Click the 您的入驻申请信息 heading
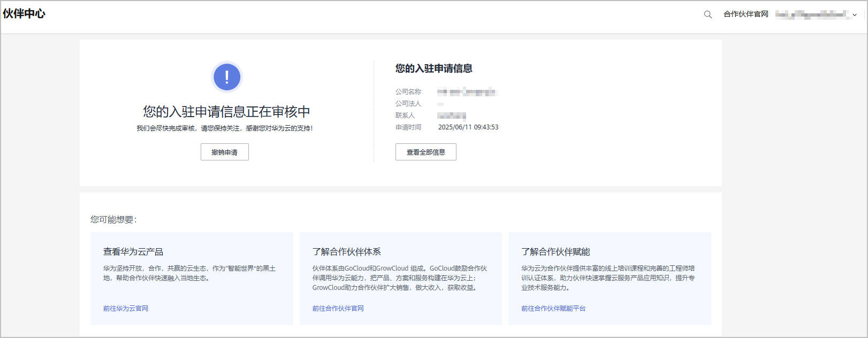This screenshot has height=338, width=868. point(434,68)
